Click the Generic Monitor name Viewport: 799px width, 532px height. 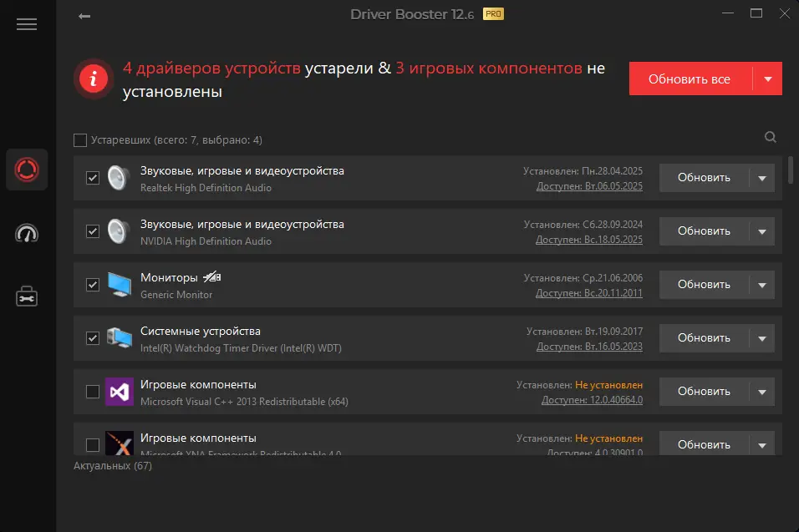tap(176, 295)
